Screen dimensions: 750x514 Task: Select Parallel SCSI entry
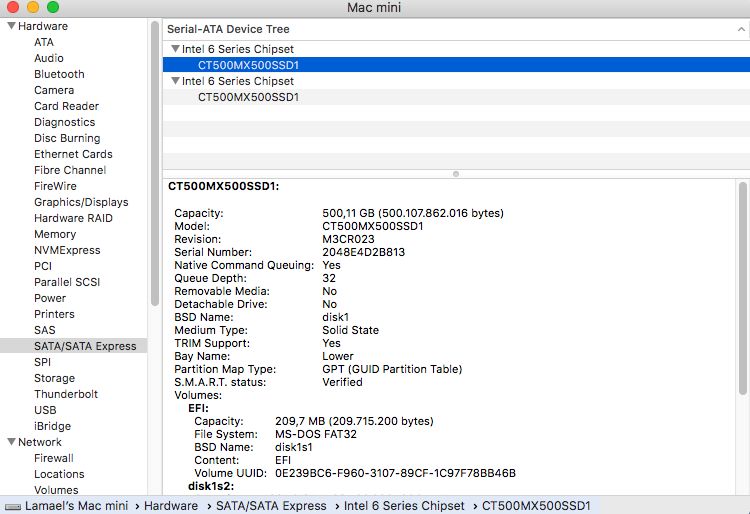click(67, 282)
